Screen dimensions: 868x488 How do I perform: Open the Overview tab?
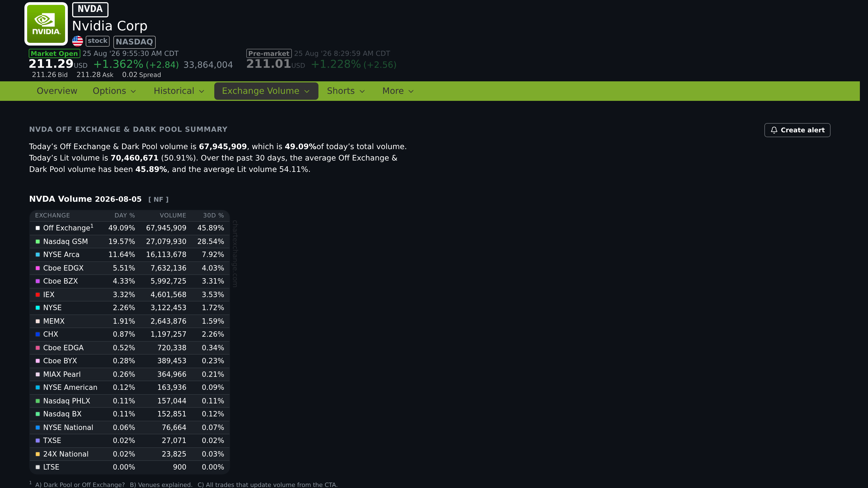click(57, 91)
